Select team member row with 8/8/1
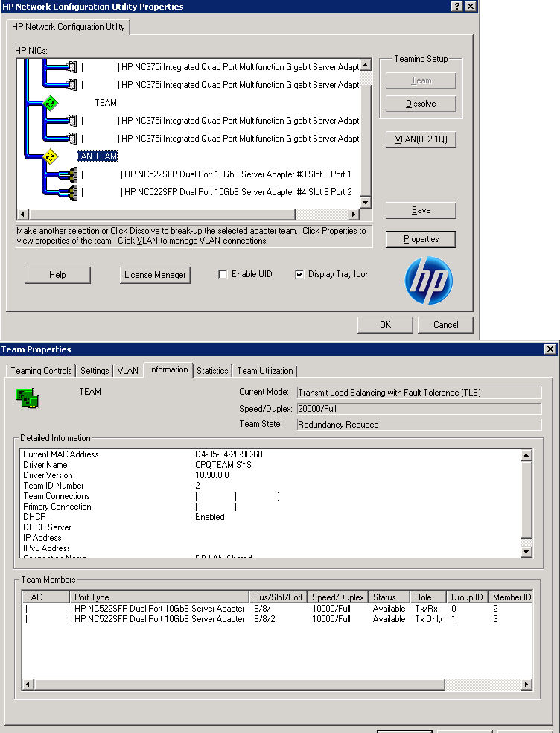Image resolution: width=560 pixels, height=733 pixels. 277,609
